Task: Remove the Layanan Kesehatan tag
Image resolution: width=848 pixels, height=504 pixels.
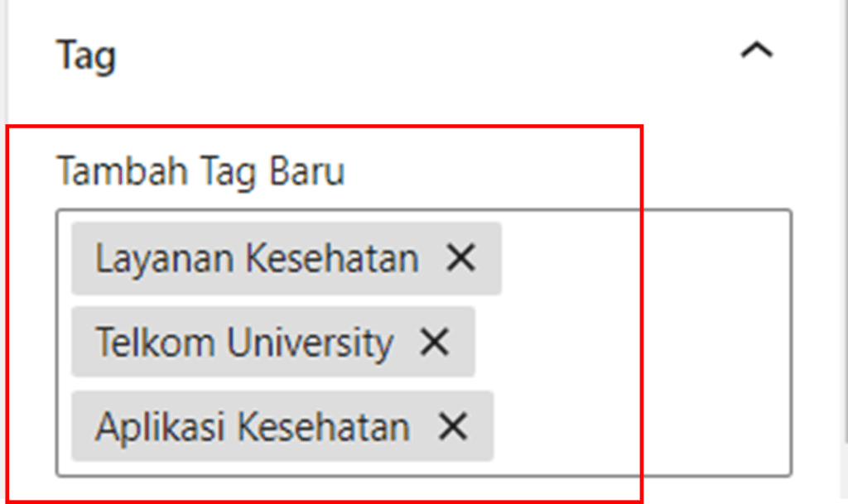Action: [460, 258]
